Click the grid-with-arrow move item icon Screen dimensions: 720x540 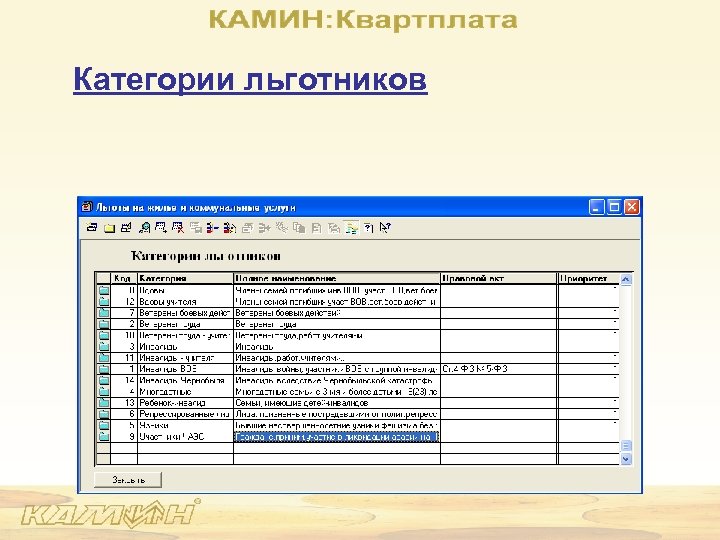click(x=161, y=228)
